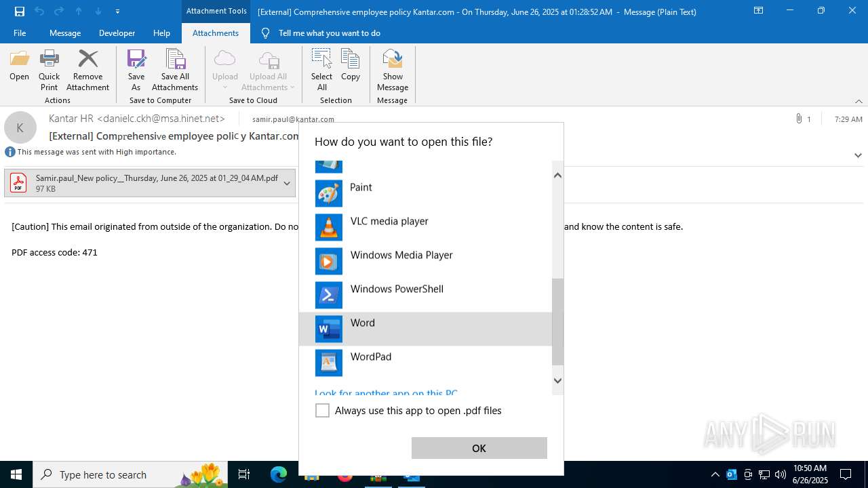This screenshot has width=868, height=488.
Task: Click the recipient samir.paul@kantar.com
Action: 293,119
